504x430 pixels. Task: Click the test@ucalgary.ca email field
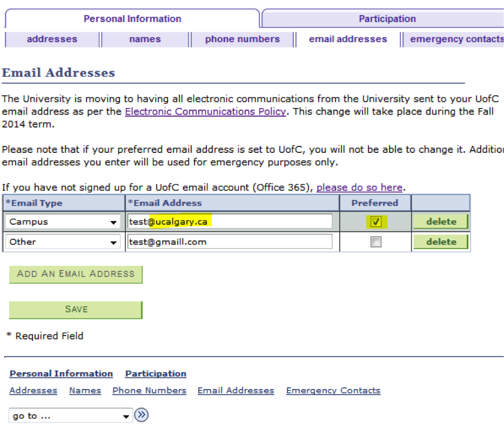[x=230, y=221]
